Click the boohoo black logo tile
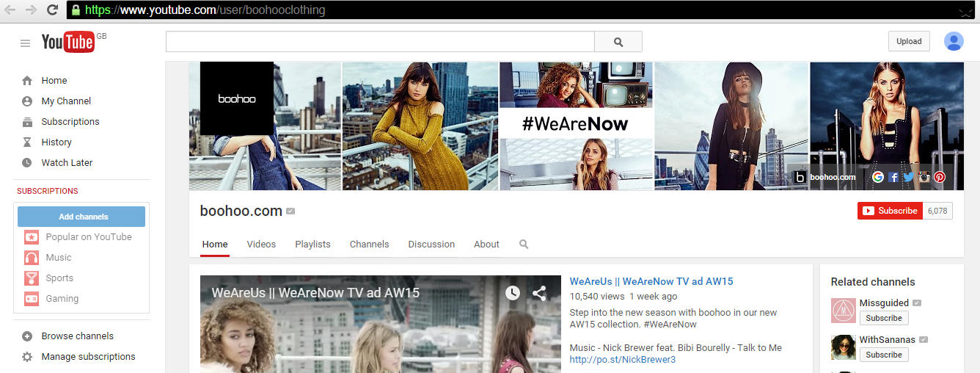Image resolution: width=980 pixels, height=373 pixels. point(236,98)
